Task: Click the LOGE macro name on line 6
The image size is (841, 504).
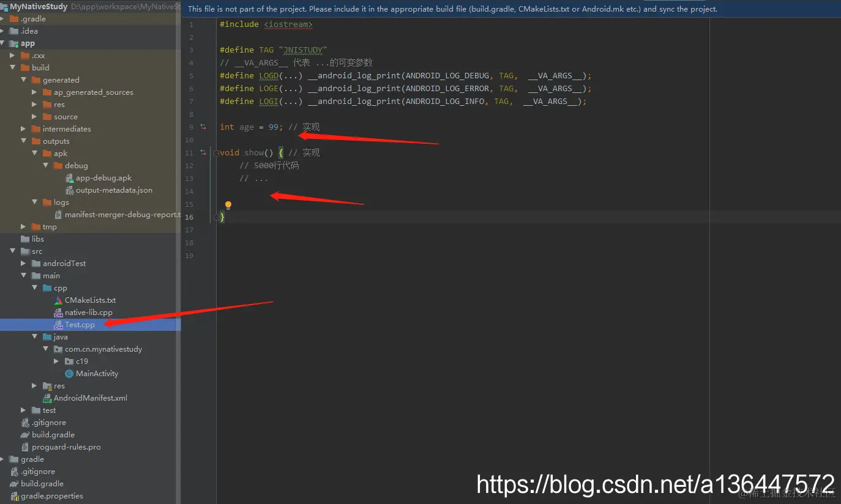Action: (x=269, y=89)
